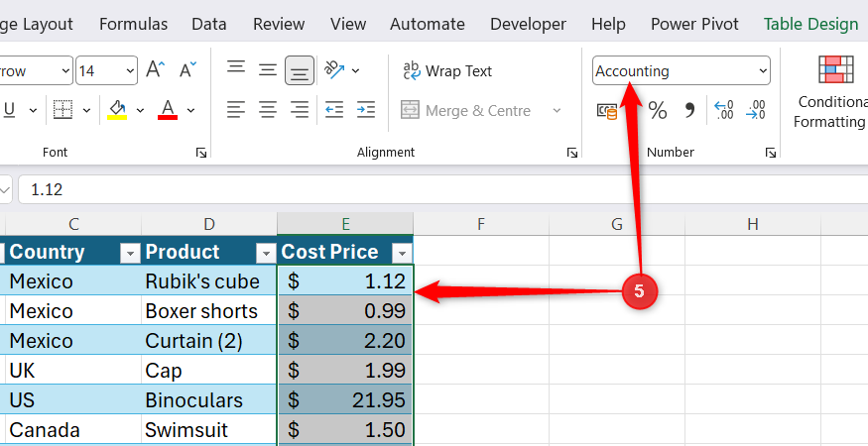
Task: Open the Automate tab
Action: pyautogui.click(x=428, y=25)
